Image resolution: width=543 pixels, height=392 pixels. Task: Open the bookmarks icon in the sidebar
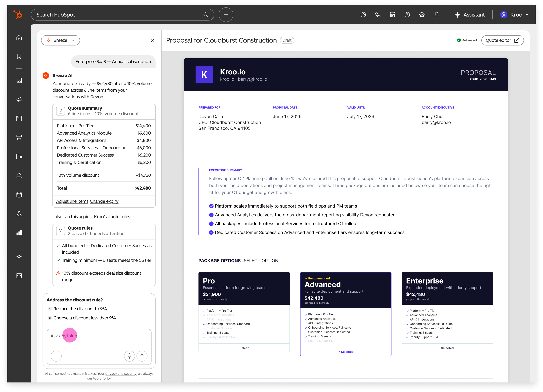click(x=19, y=56)
